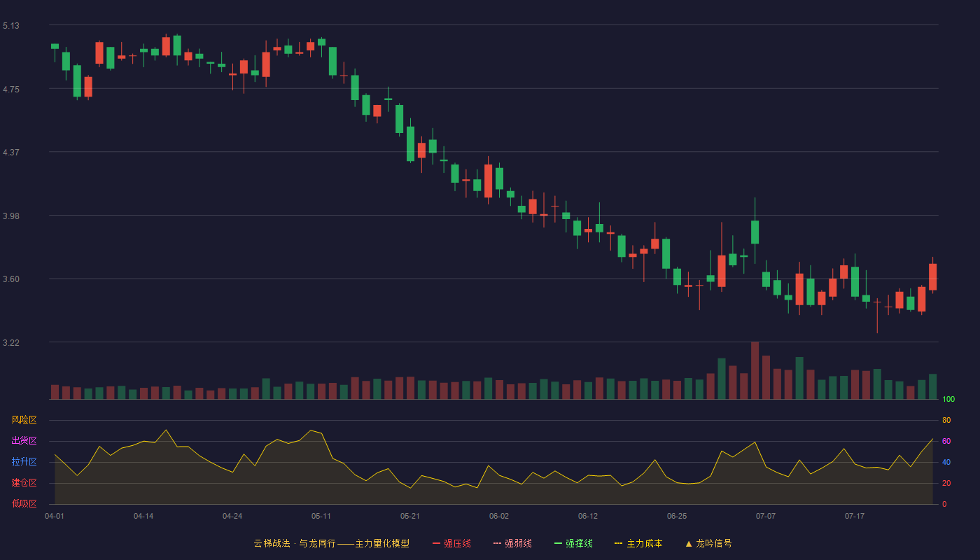This screenshot has width=980, height=560.
Task: Click the 60 indicator axis value
Action: (946, 441)
